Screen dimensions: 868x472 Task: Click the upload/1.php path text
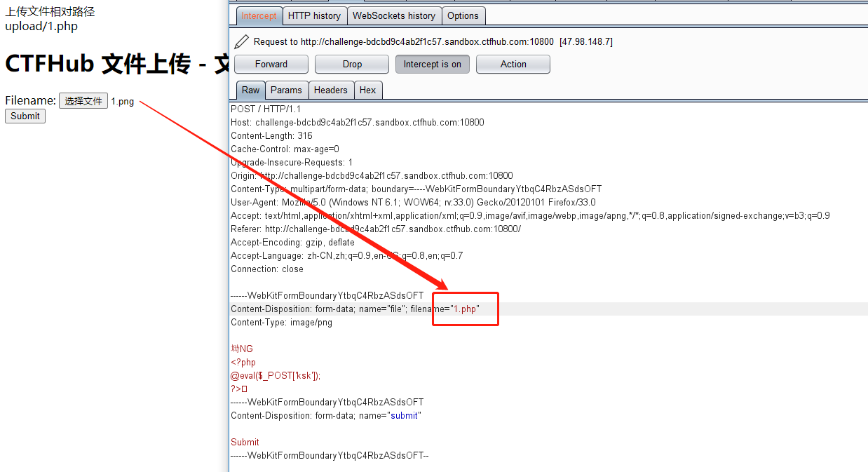41,27
